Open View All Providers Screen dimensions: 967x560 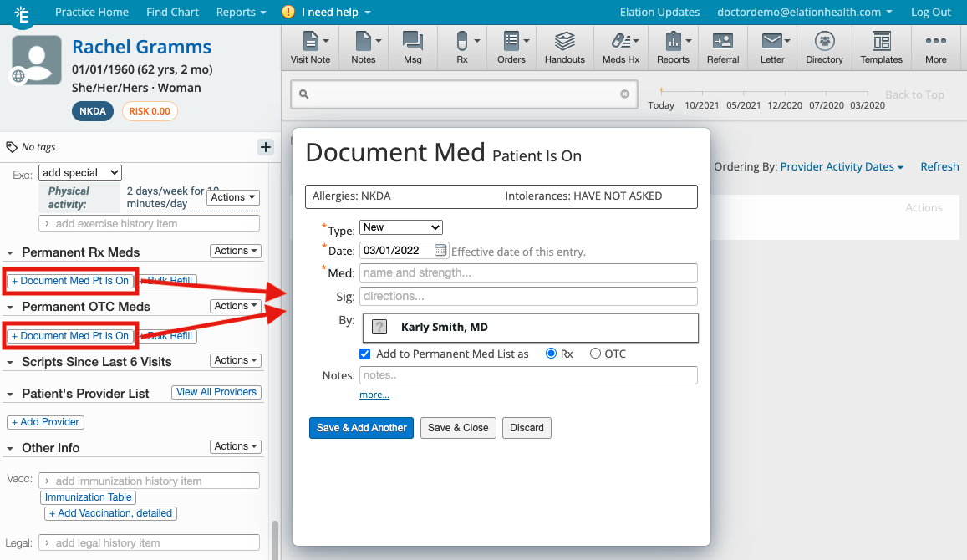pyautogui.click(x=216, y=391)
